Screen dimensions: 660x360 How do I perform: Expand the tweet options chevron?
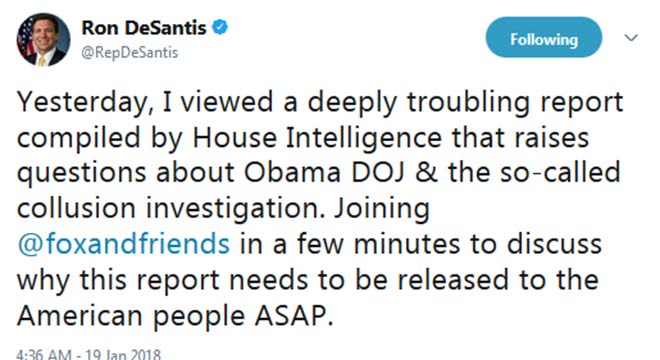(631, 38)
